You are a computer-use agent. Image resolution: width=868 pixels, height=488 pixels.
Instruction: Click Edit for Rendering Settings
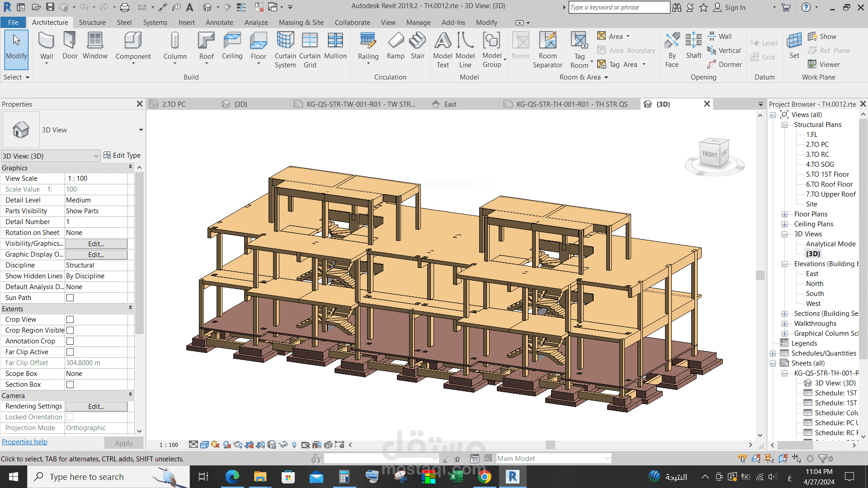coord(96,406)
